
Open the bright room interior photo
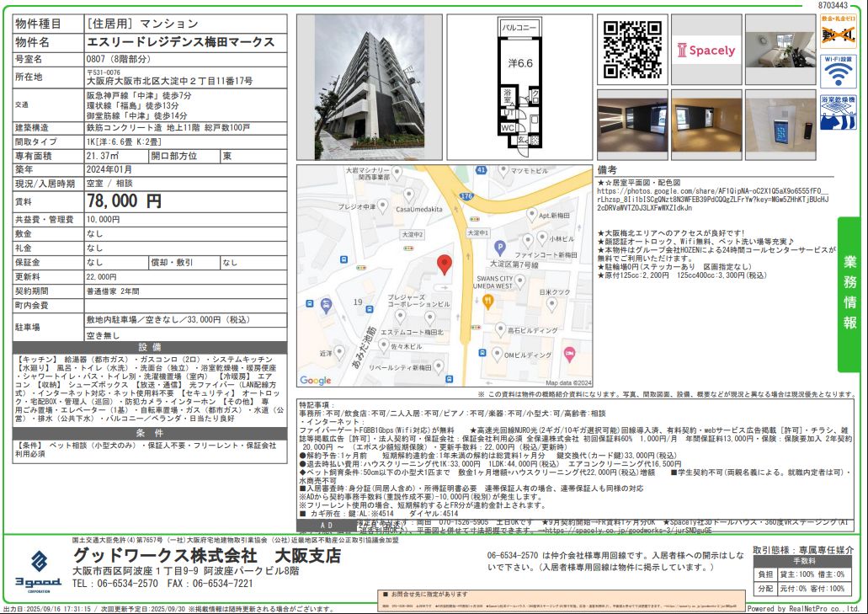pos(778,49)
